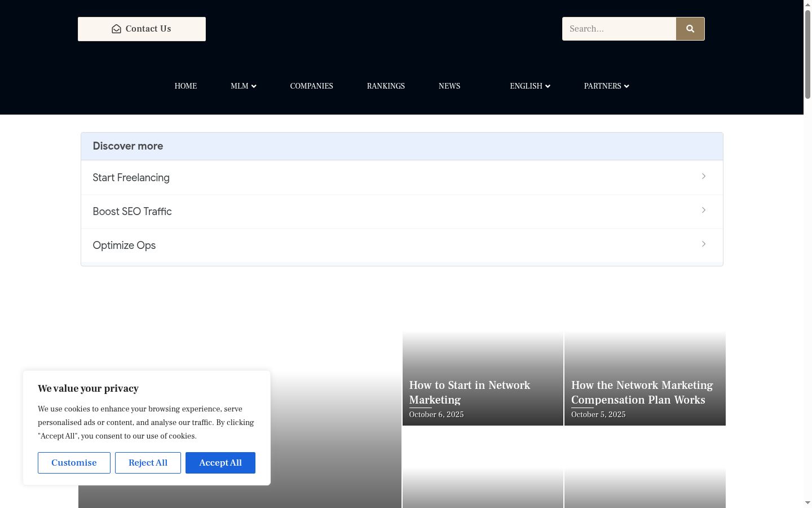Open article on Network Marketing Compensation Plan
The image size is (812, 508).
pyautogui.click(x=642, y=392)
